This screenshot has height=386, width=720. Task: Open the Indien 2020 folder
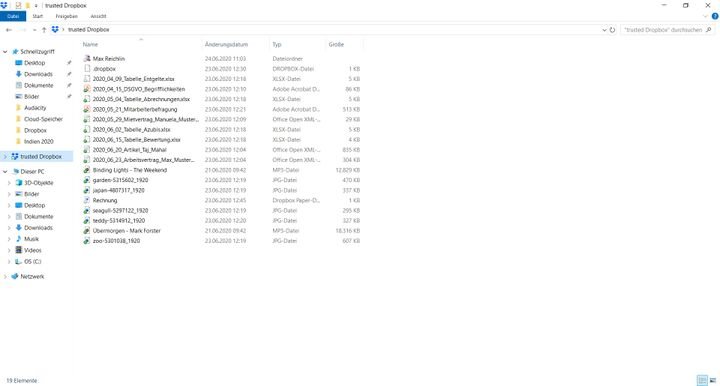[x=39, y=141]
